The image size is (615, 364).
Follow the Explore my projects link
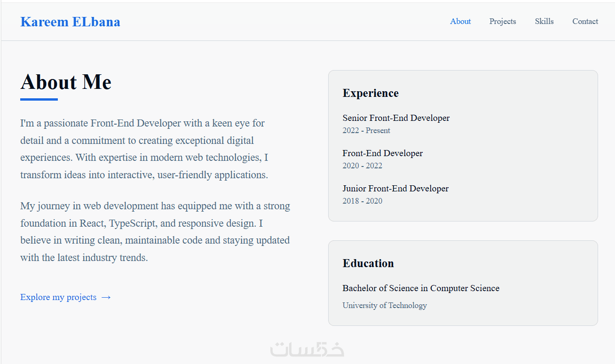click(x=58, y=297)
